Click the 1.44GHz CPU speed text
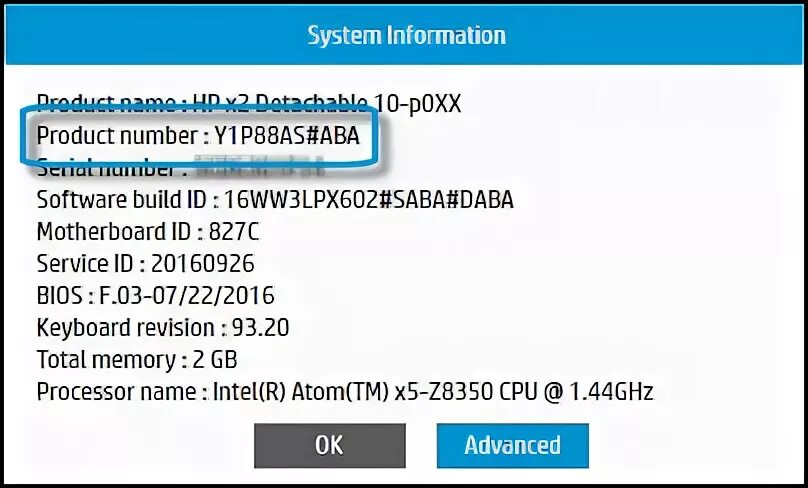Image resolution: width=808 pixels, height=488 pixels. [x=611, y=392]
